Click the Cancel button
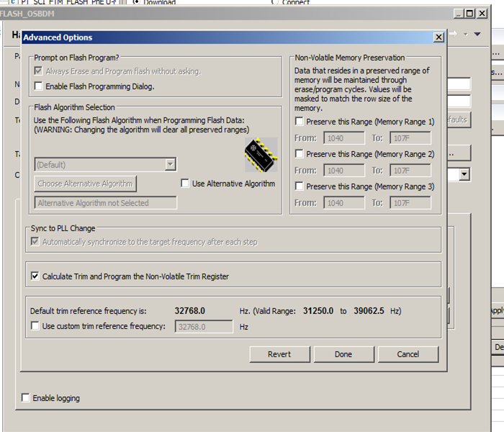This screenshot has height=432, width=504. tap(408, 354)
